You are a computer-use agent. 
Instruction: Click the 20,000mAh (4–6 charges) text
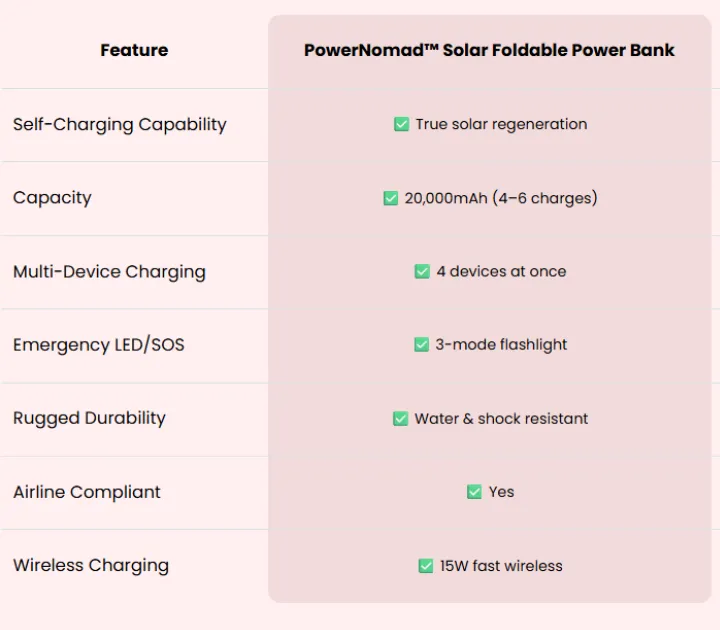pyautogui.click(x=501, y=198)
